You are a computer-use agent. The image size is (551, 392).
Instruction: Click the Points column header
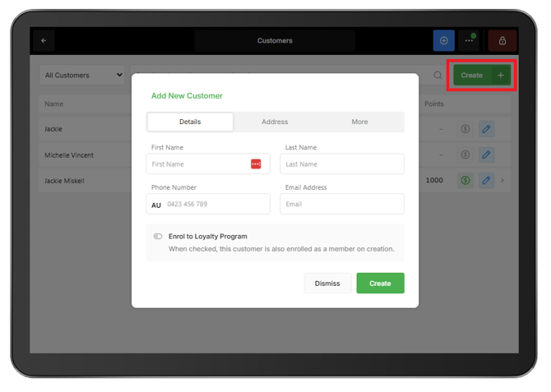coord(434,104)
